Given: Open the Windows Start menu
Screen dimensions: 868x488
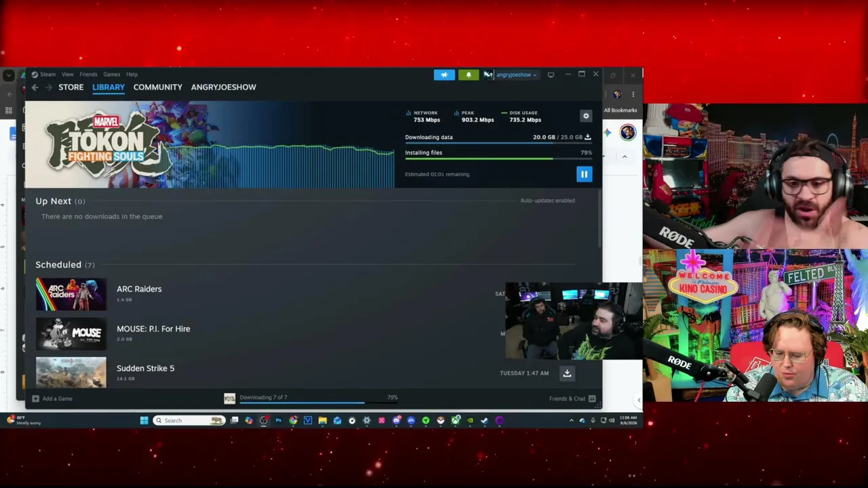Looking at the screenshot, I should coord(144,421).
